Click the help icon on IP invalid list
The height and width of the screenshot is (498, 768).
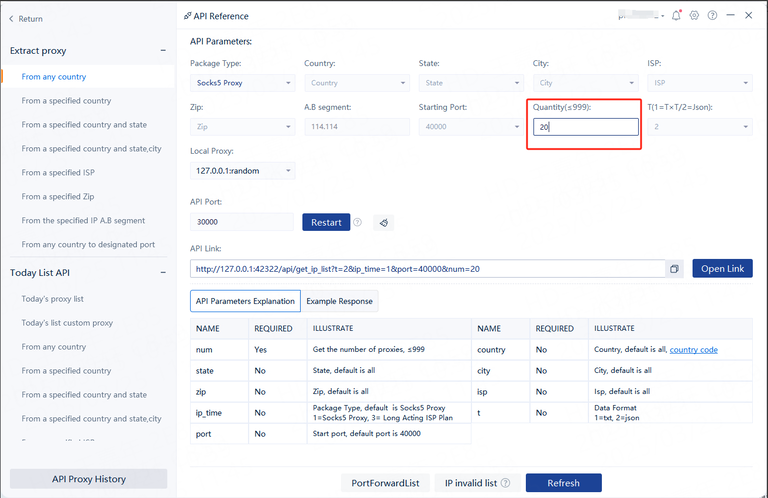click(505, 483)
